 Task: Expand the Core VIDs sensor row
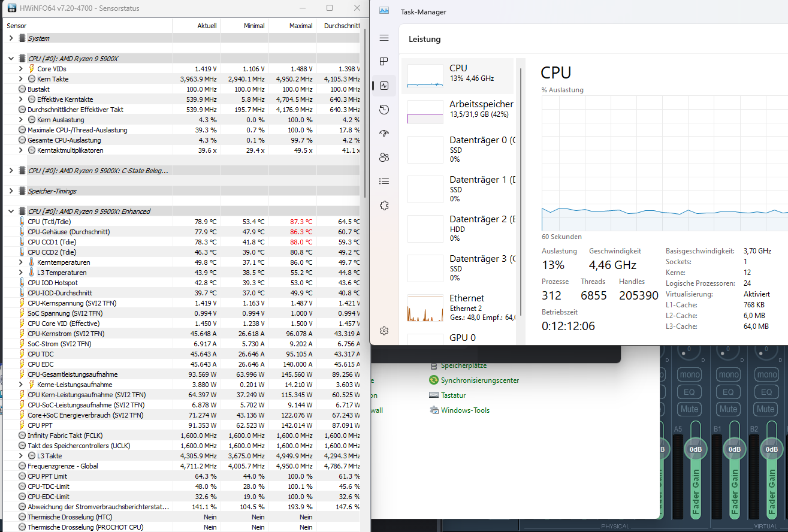[22, 69]
